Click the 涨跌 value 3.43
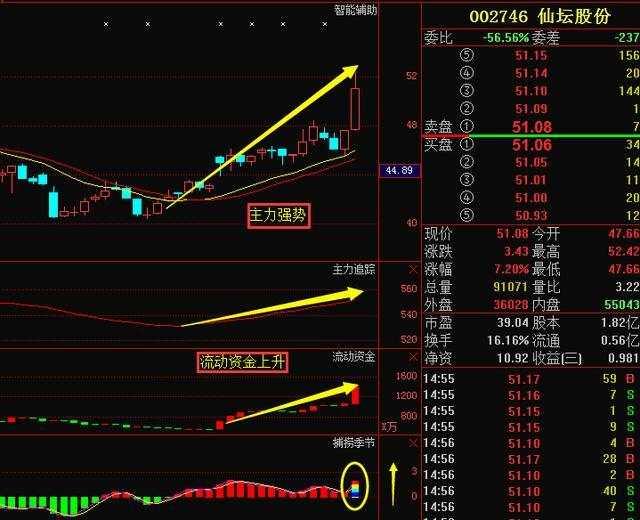640x520 pixels. tap(516, 251)
